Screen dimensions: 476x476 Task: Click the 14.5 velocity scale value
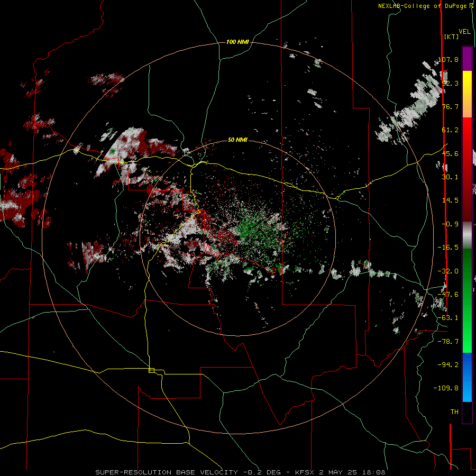(x=450, y=200)
